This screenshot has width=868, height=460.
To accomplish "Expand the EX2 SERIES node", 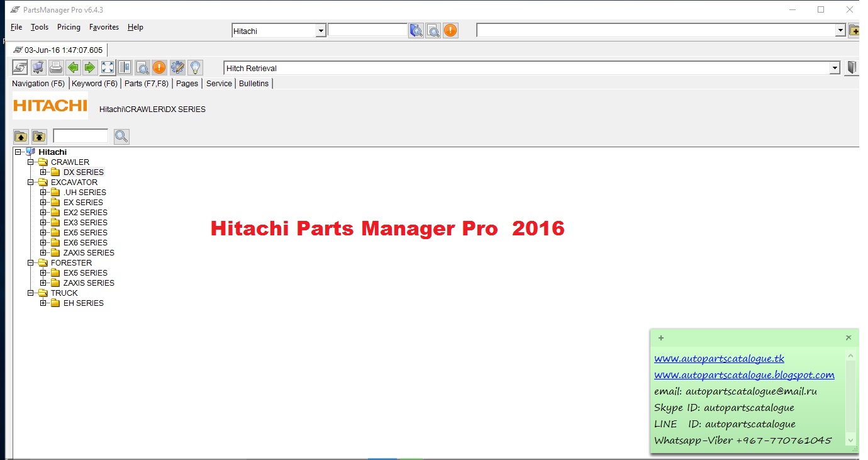I will click(x=43, y=212).
